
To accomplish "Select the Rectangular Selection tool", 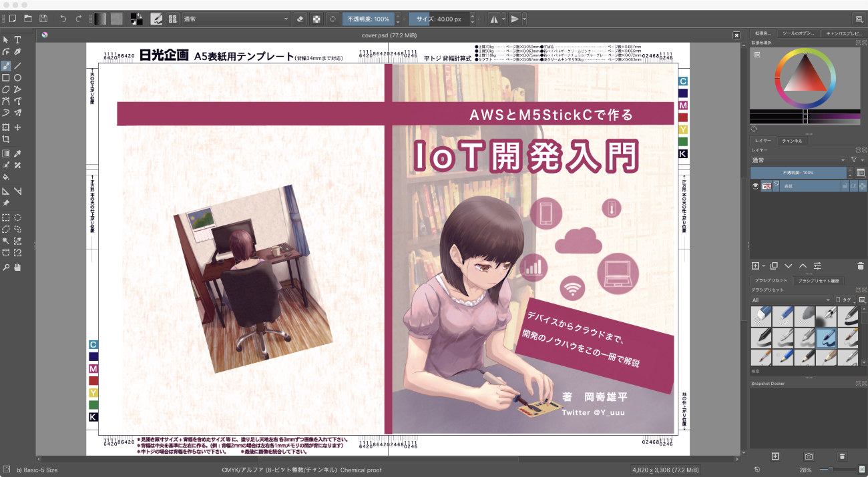I will point(6,217).
